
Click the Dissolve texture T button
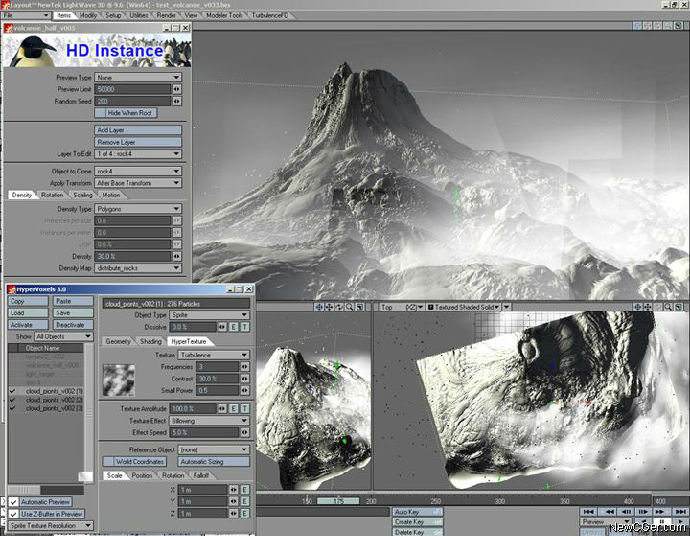click(245, 327)
